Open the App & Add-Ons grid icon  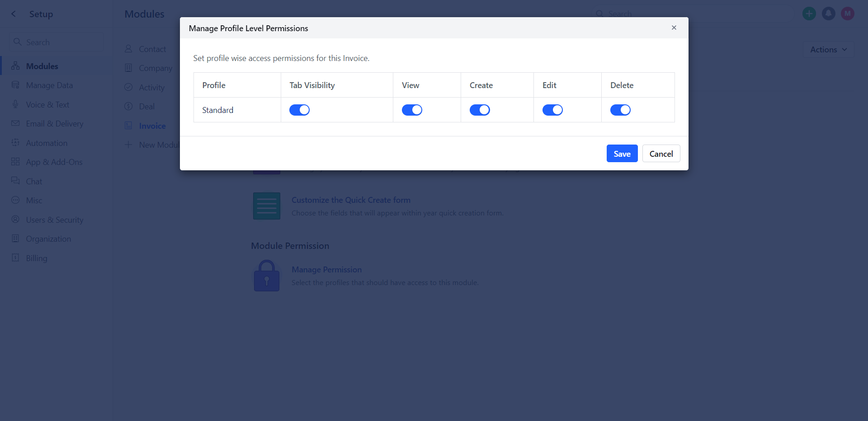coord(15,162)
